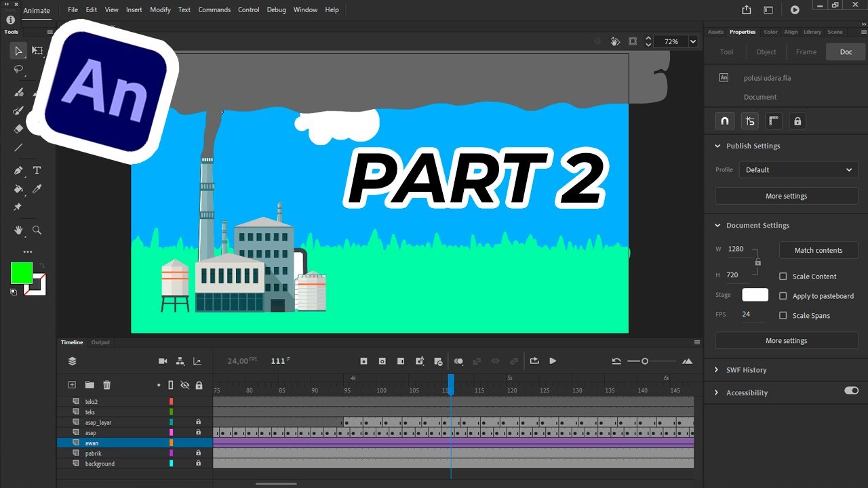
Task: Select the Hand tool
Action: (18, 230)
